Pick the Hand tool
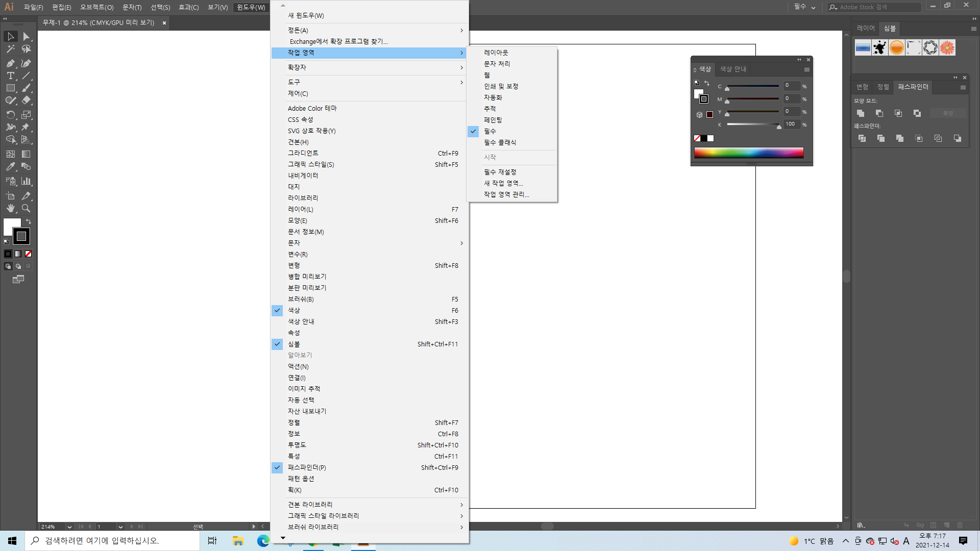 tap(10, 208)
